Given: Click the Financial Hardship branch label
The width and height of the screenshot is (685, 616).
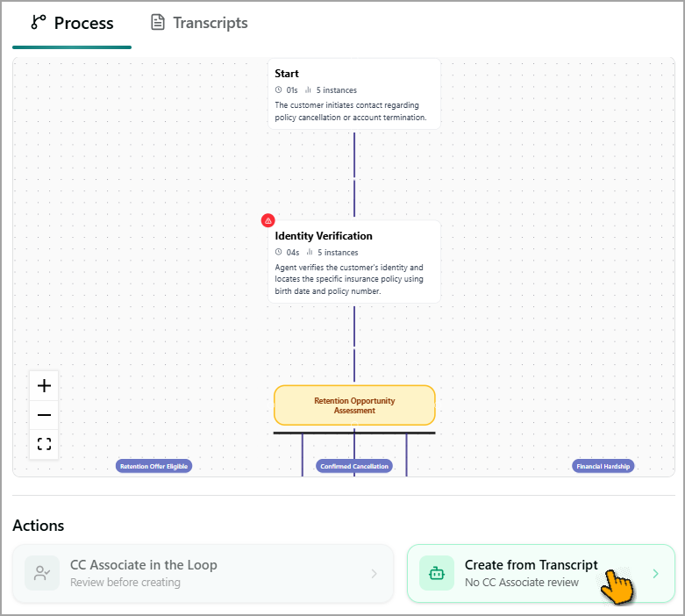Looking at the screenshot, I should pos(603,466).
